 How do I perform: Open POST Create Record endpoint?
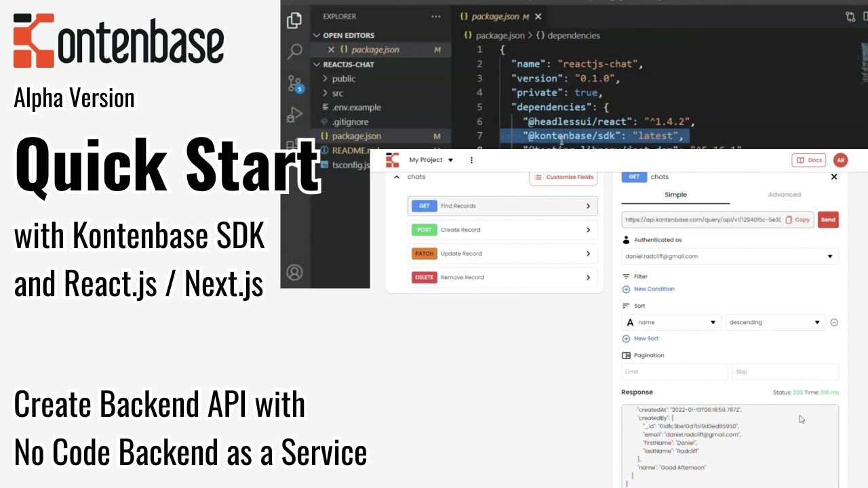click(x=502, y=230)
